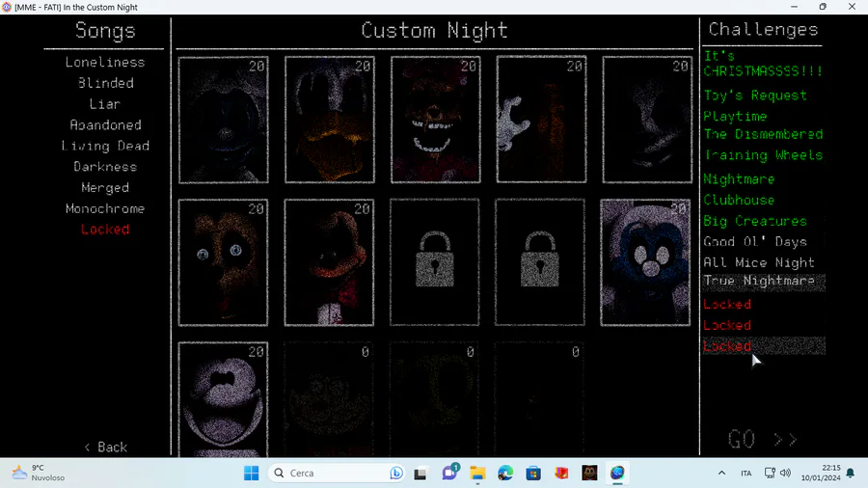Select the duck character card with the orange beak
868x488 pixels.
pyautogui.click(x=330, y=120)
